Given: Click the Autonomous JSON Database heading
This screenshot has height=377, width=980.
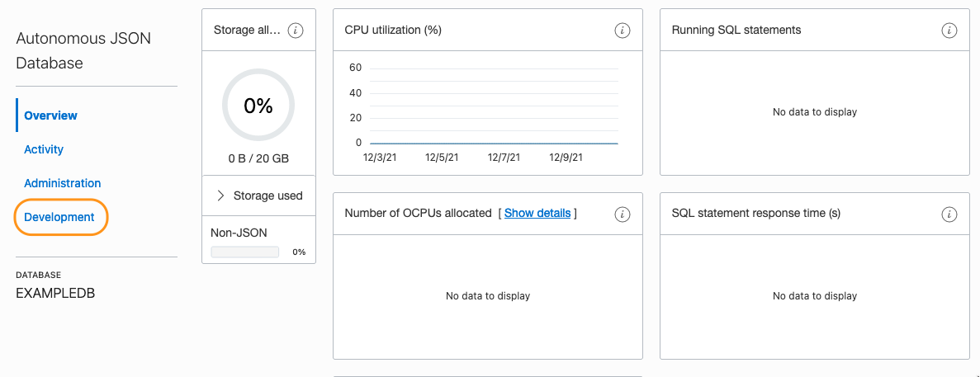Looking at the screenshot, I should click(83, 50).
